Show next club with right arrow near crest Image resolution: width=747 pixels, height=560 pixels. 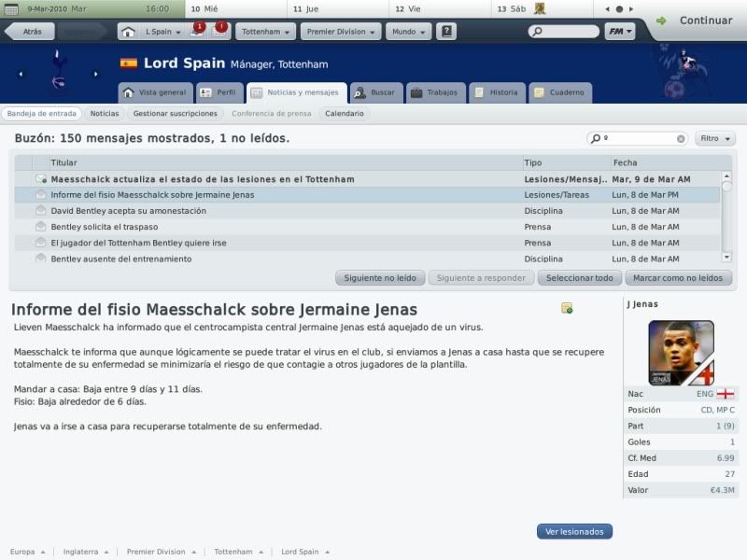96,75
